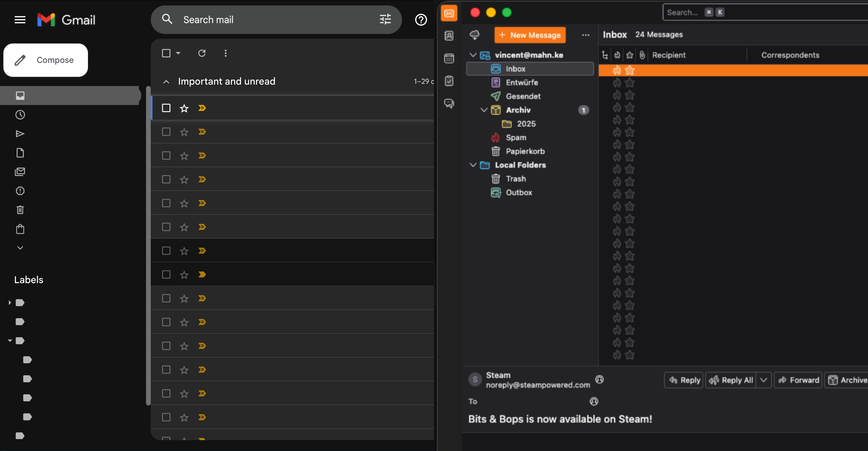Toggle the Gmail select-all checkbox
Viewport: 868px width, 451px height.
click(x=166, y=53)
